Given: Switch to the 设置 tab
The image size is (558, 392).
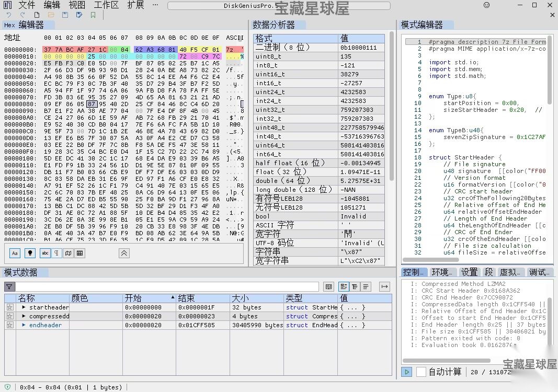Looking at the screenshot, I should [469, 272].
